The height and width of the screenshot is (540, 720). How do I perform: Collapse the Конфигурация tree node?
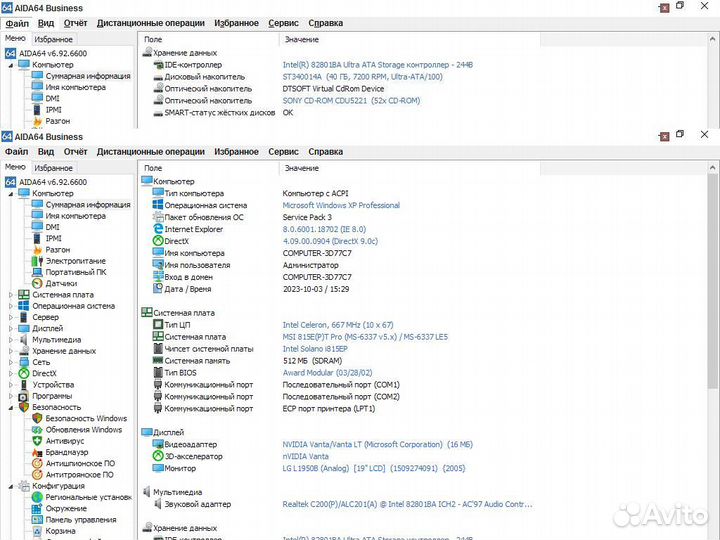[11, 486]
